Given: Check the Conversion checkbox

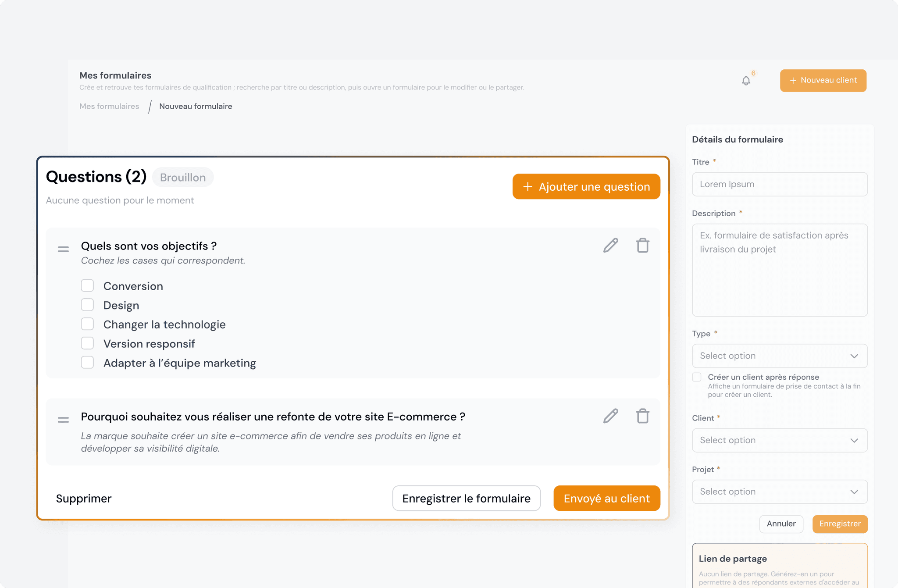Looking at the screenshot, I should click(87, 285).
